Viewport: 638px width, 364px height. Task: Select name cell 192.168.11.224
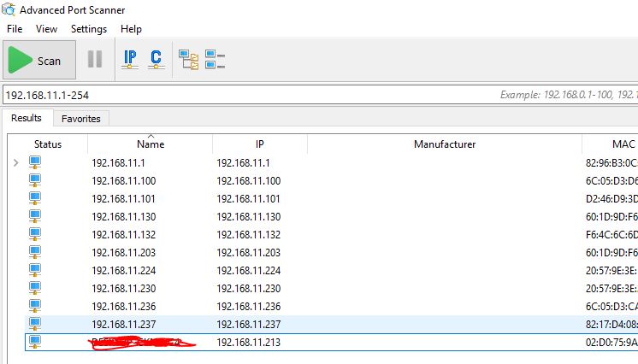pos(124,271)
